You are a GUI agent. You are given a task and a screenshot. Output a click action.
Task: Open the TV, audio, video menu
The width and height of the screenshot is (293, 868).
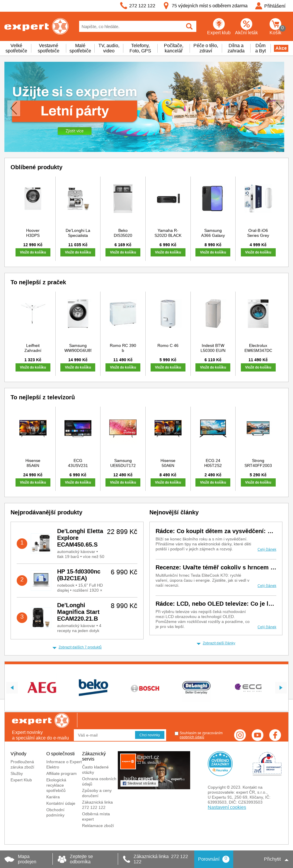tap(109, 48)
